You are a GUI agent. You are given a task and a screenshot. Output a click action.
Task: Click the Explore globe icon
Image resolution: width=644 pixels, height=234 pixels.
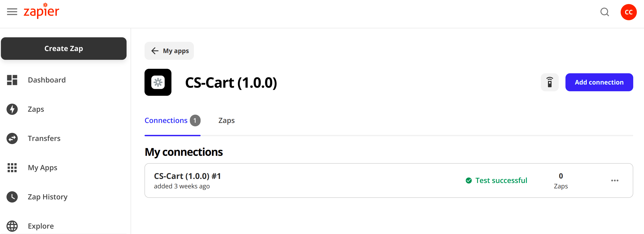(x=12, y=226)
